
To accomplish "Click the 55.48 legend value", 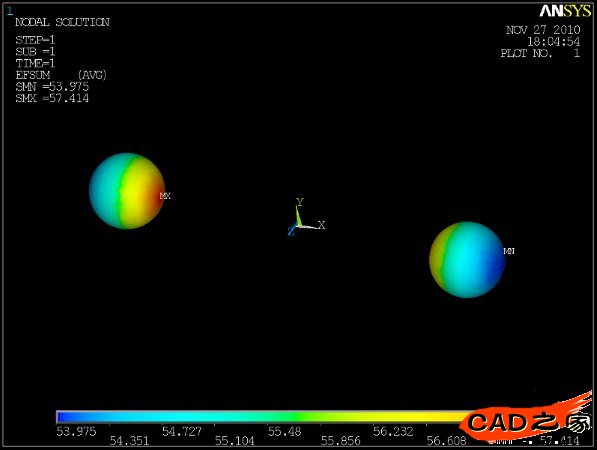I will point(284,431).
